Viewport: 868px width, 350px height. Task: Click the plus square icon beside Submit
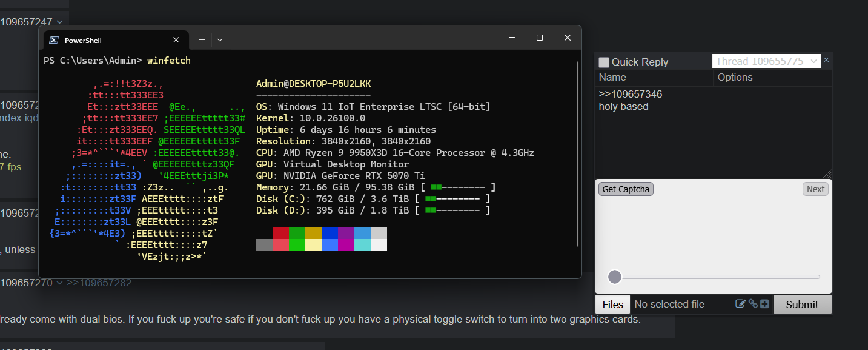[764, 304]
